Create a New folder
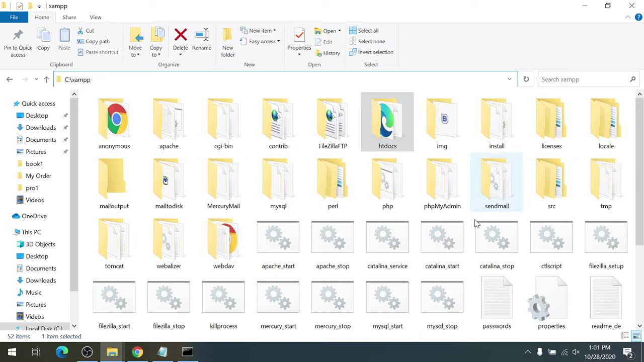The width and height of the screenshot is (644, 362). pyautogui.click(x=227, y=43)
